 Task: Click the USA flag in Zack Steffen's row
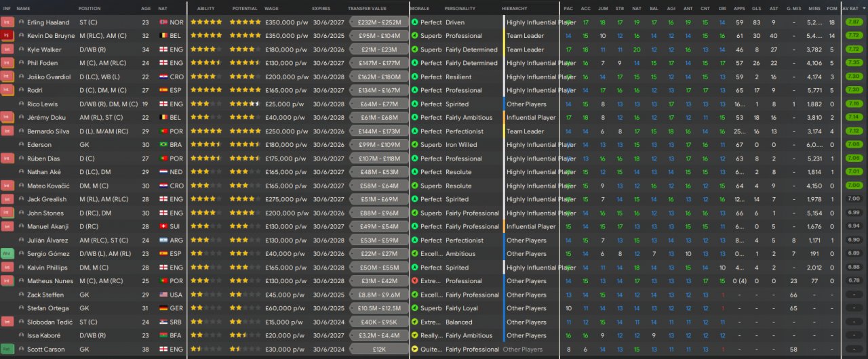(163, 295)
